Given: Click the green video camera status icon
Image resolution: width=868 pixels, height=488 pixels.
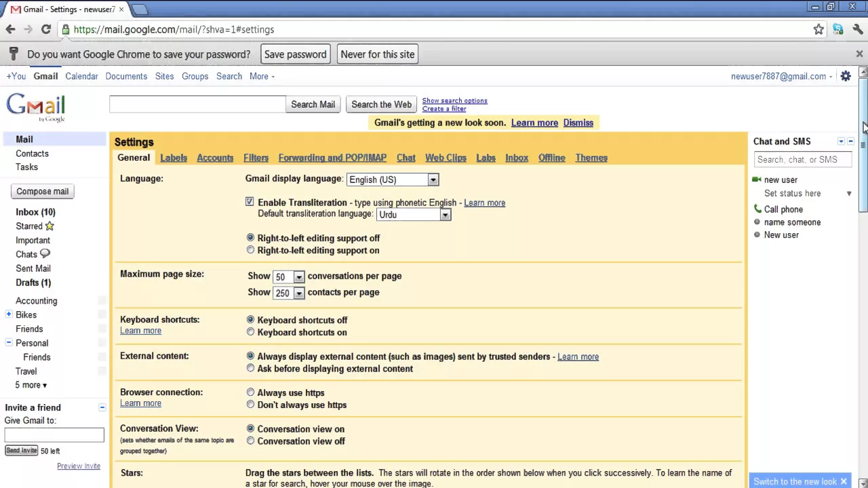Looking at the screenshot, I should 757,180.
